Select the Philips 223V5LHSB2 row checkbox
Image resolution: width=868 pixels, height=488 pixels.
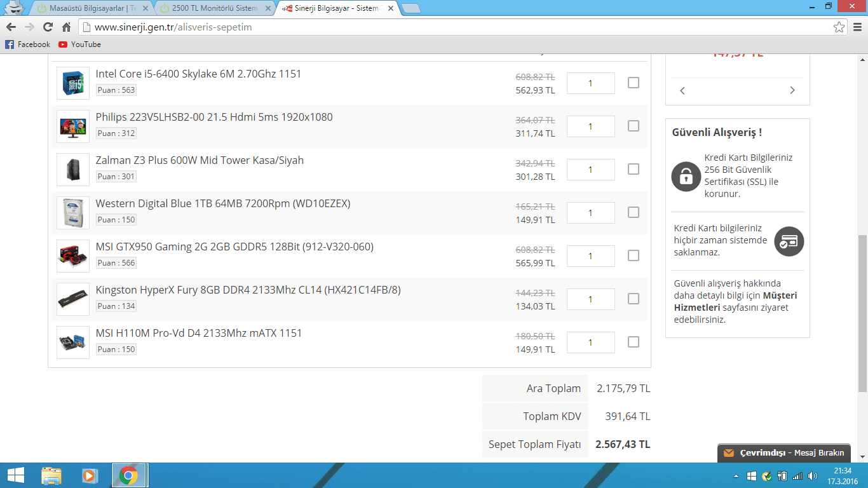tap(634, 126)
